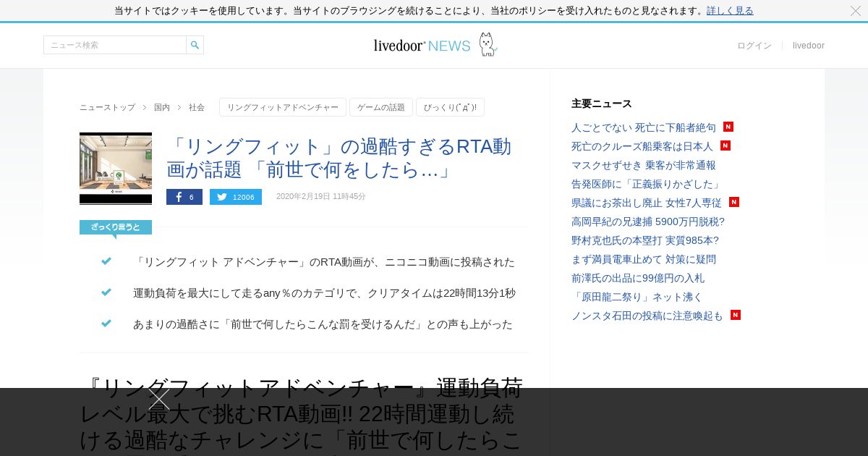Click the search magnifier icon
868x456 pixels.
coord(195,45)
